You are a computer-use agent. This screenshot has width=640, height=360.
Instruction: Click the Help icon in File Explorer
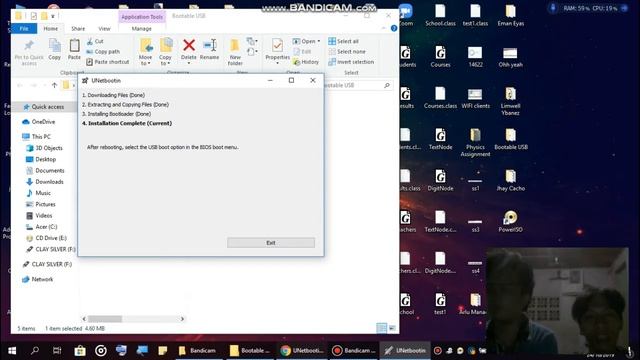coord(394,28)
